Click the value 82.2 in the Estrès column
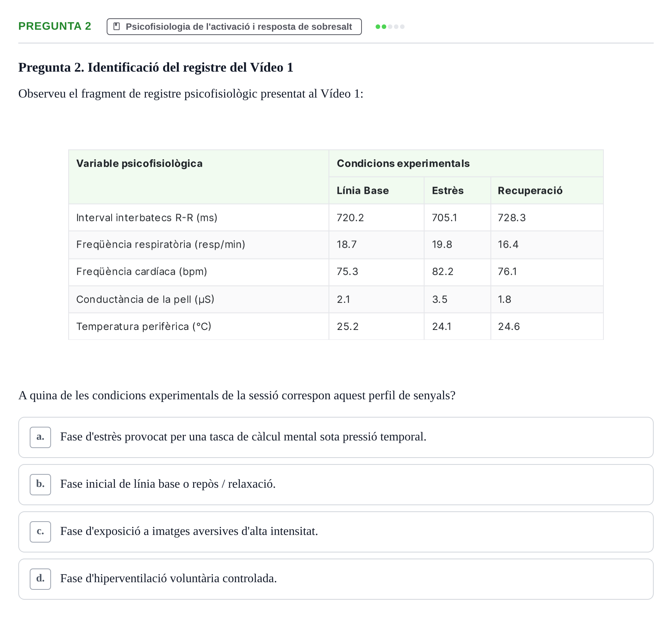This screenshot has width=672, height=618. point(443,271)
